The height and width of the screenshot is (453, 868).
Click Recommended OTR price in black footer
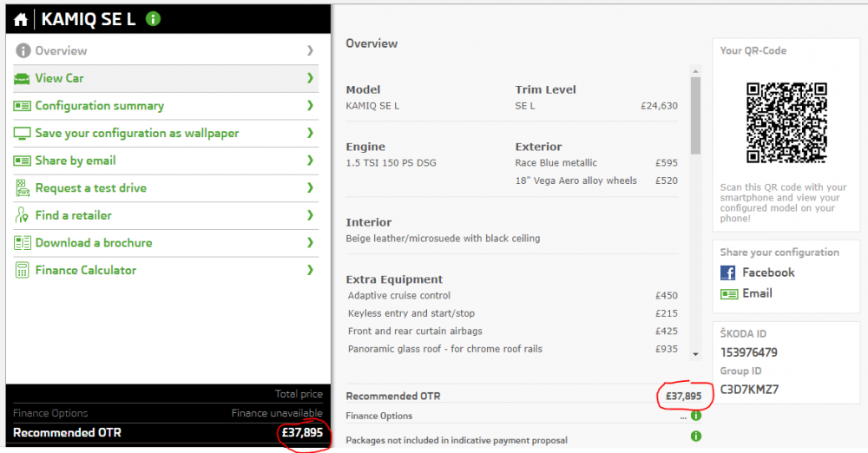point(302,432)
